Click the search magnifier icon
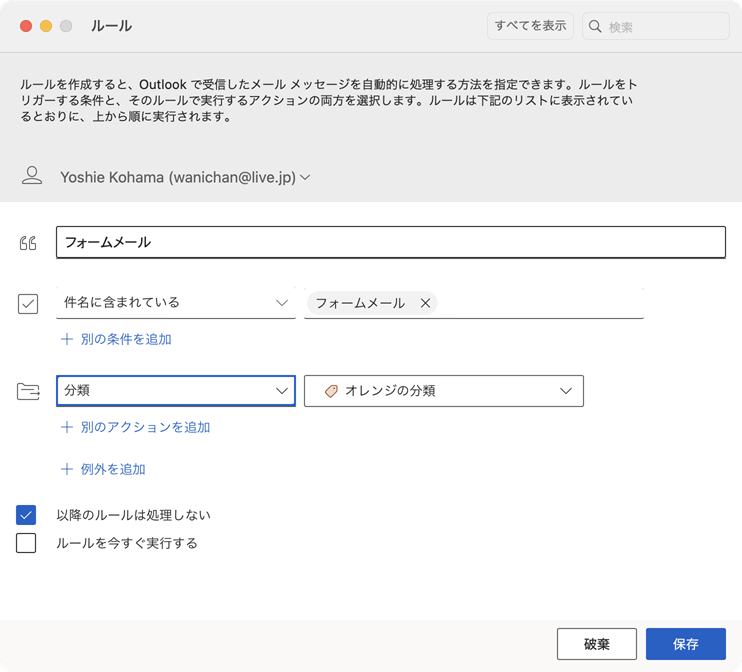742x672 pixels. click(x=596, y=27)
